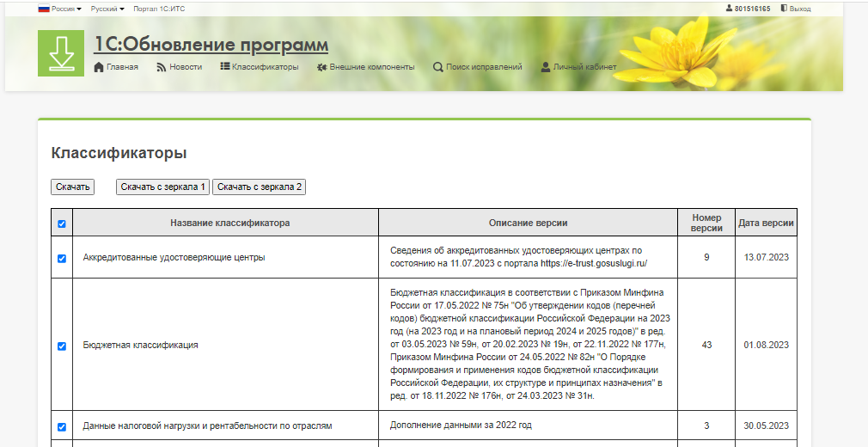Open Поиск исправлений menu item

484,67
